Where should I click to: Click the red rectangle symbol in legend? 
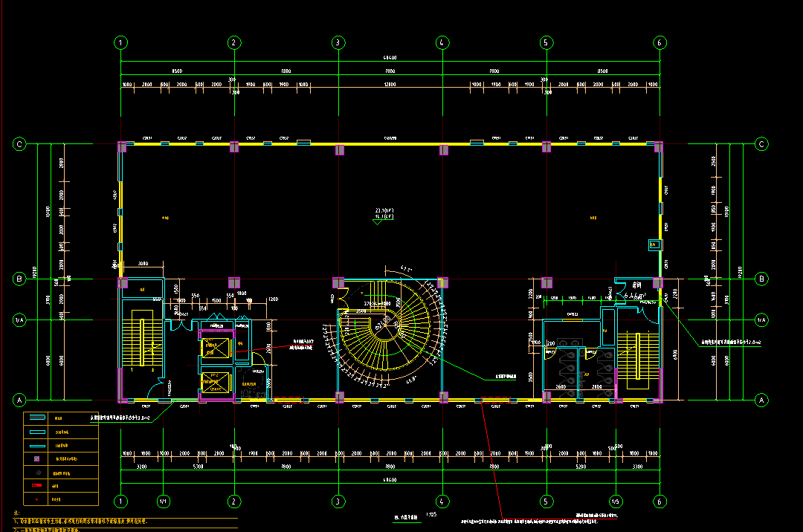(36, 486)
